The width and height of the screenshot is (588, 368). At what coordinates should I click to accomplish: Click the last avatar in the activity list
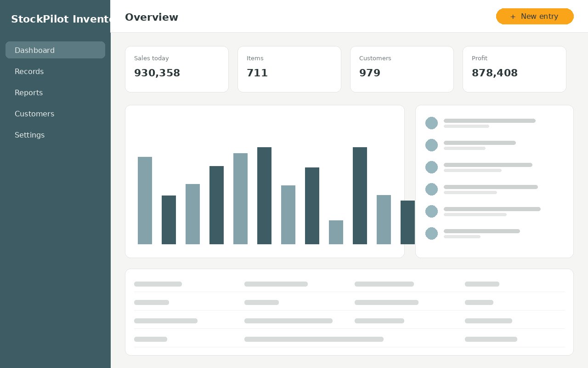point(431,233)
